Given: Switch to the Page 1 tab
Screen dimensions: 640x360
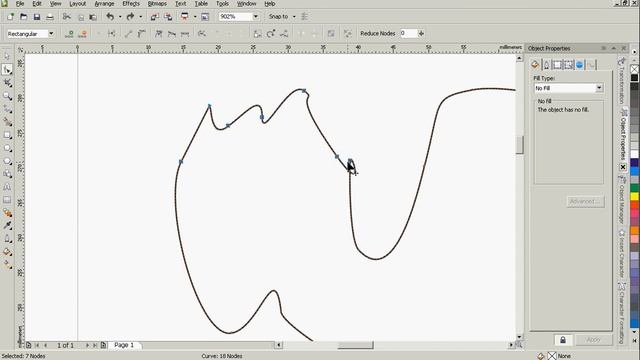Looking at the screenshot, I should [x=124, y=345].
